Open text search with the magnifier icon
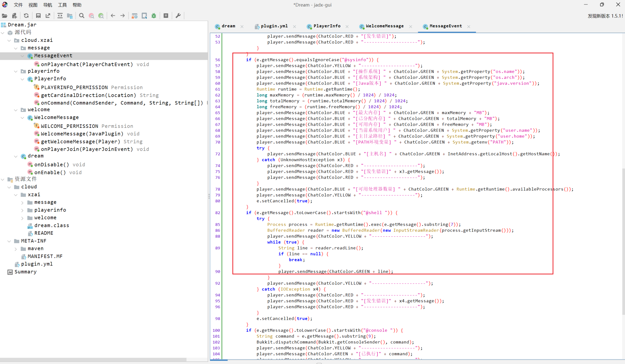This screenshot has height=364, width=625. tap(82, 16)
